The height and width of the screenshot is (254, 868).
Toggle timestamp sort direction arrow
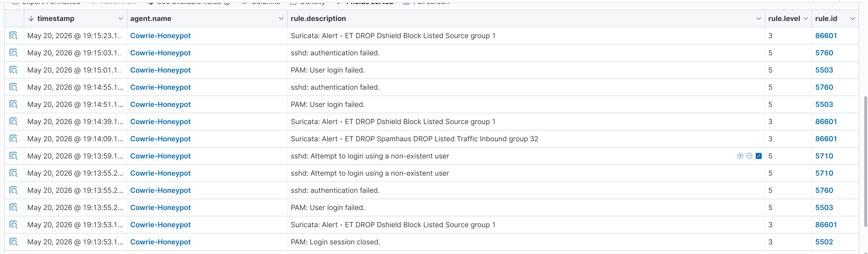pos(31,18)
